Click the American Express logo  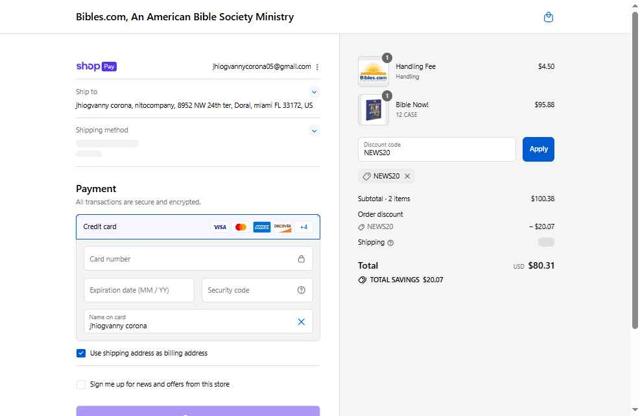point(262,227)
